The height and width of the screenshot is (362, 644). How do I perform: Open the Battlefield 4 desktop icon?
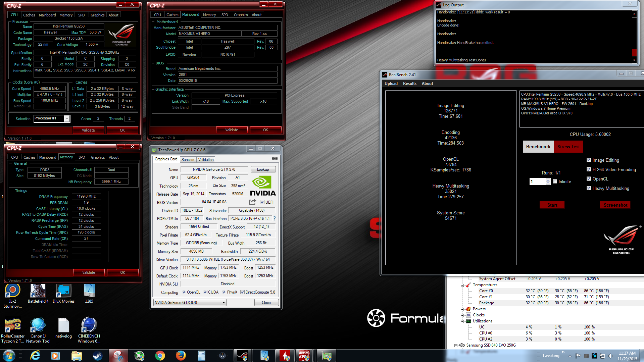point(38,294)
